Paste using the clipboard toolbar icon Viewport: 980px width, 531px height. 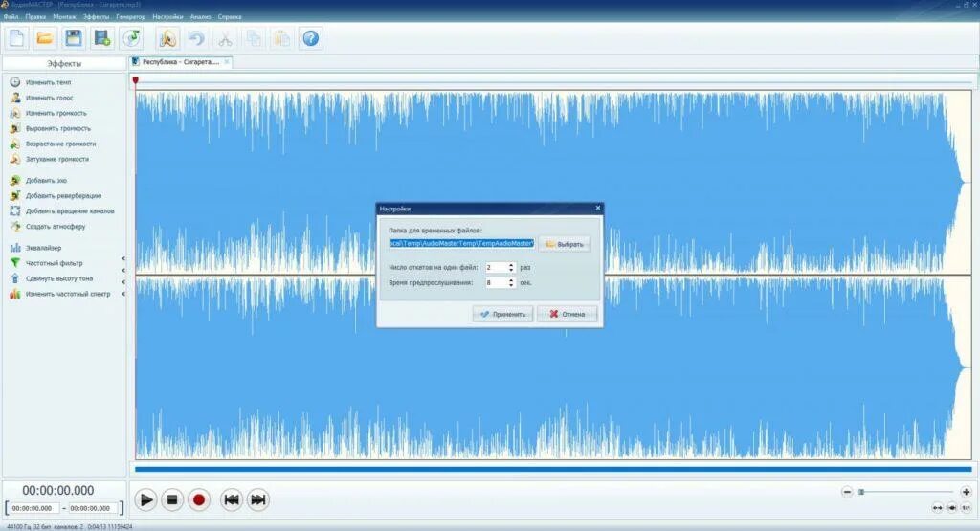pyautogui.click(x=282, y=38)
